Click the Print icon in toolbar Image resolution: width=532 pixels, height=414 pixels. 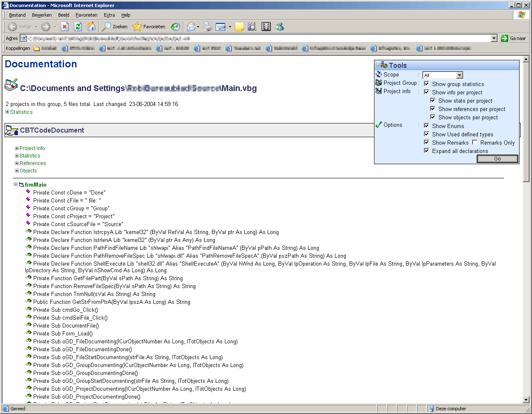coord(207,27)
